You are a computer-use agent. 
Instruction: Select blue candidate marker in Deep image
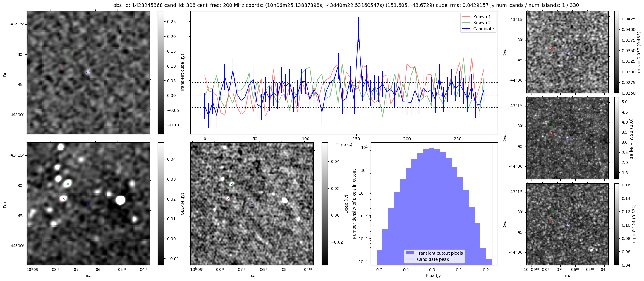click(x=252, y=203)
